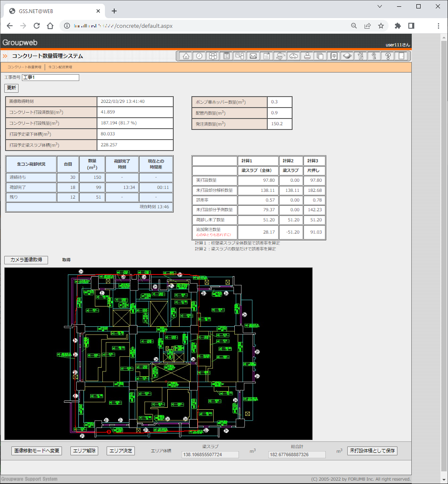Image resolution: width=448 pixels, height=484 pixels.
Task: Click the key icon in the toolbar
Action: click(x=374, y=56)
